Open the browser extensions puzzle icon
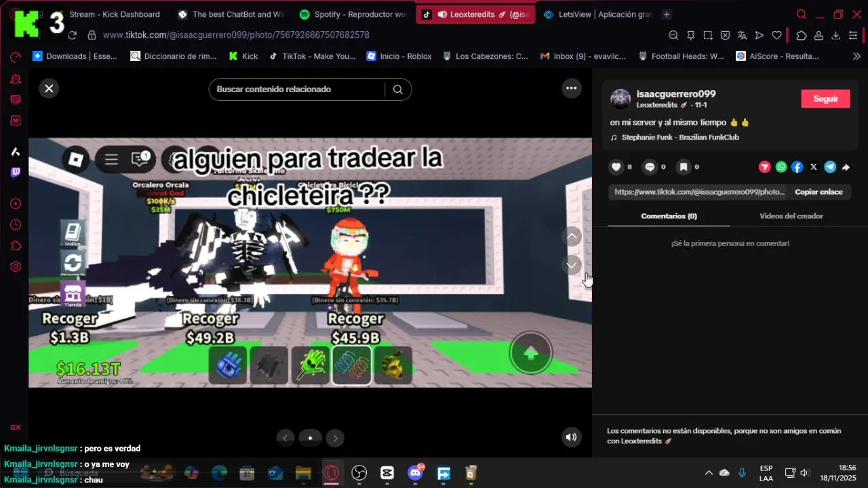This screenshot has width=868, height=488. pos(802,35)
